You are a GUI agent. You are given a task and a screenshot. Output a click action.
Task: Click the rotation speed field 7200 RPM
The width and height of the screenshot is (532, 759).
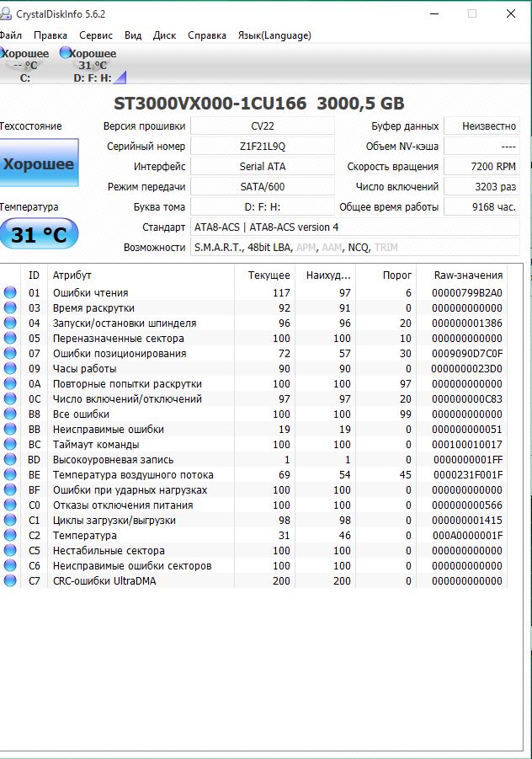[x=481, y=167]
